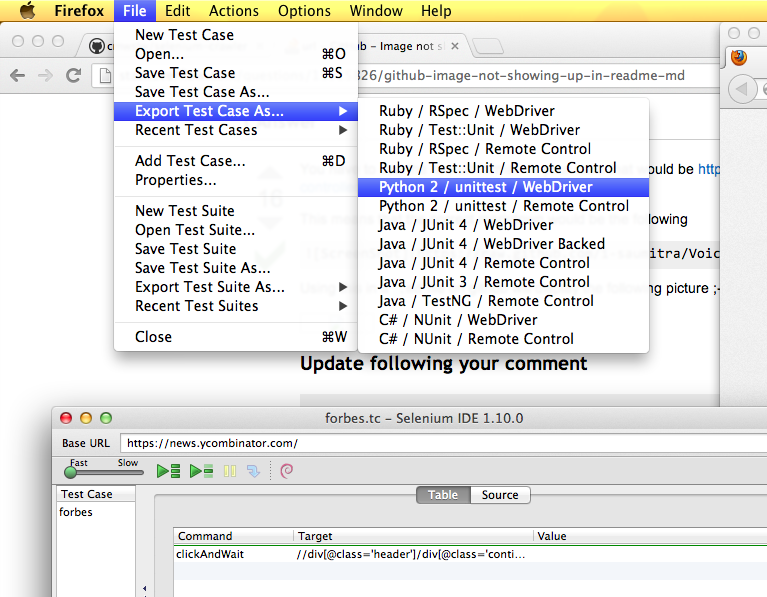Choose New Test Case from File menu
The image size is (767, 597).
point(236,35)
